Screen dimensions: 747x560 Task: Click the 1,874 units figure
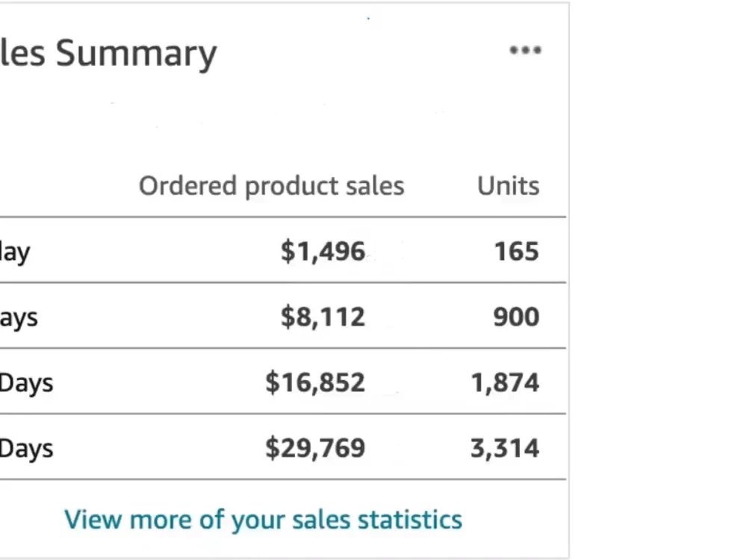505,382
